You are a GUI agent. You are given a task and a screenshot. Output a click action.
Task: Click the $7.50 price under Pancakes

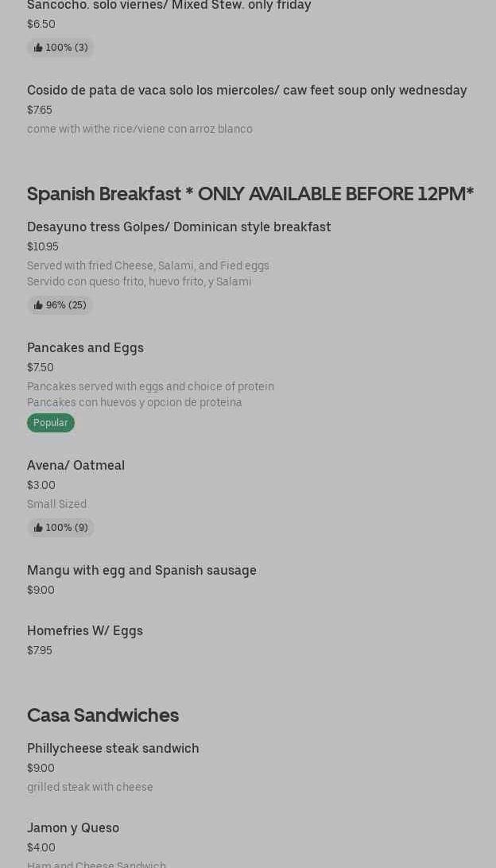(41, 368)
